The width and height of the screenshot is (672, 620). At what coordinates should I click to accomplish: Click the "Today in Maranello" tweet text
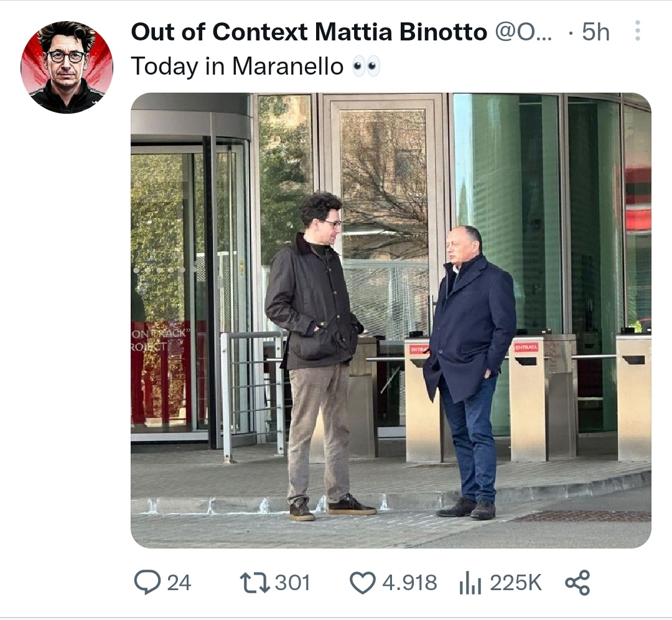click(236, 67)
